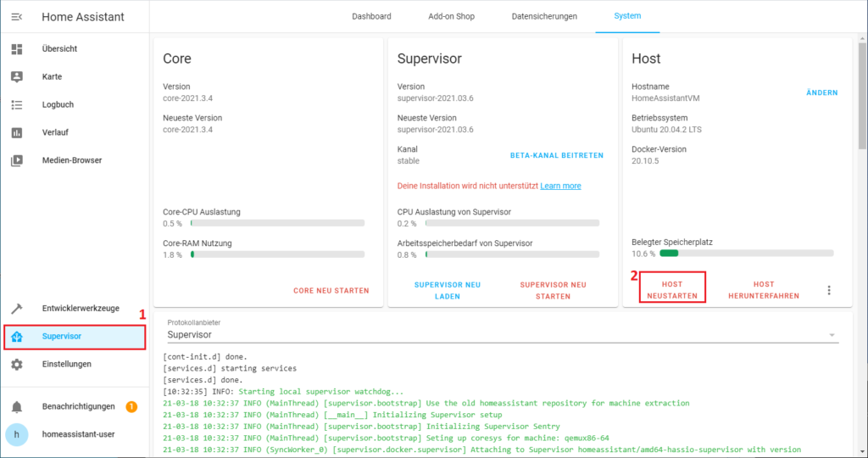
Task: Click the Ubuntu 20.04.2 LTS value
Action: point(666,130)
